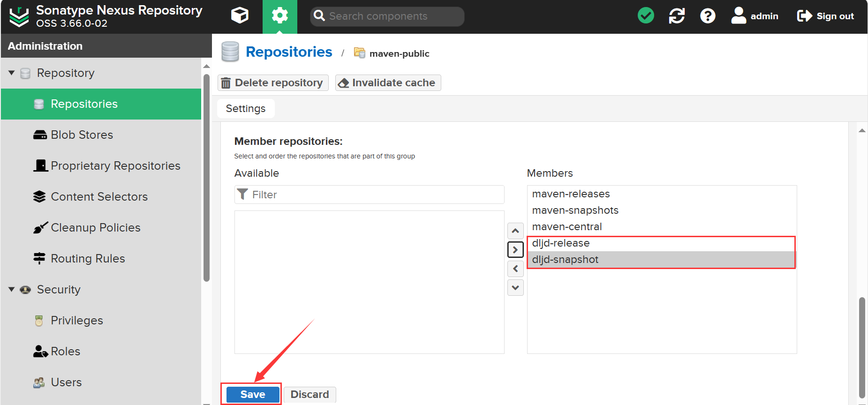This screenshot has width=868, height=405.
Task: Click the Repositories breadcrumb link
Action: (289, 52)
